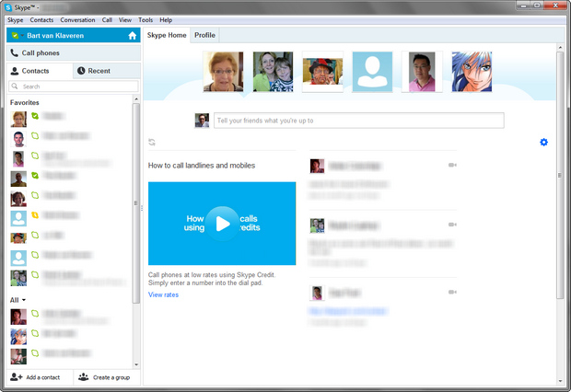
Task: Click the Call phones handset icon
Action: pos(14,52)
